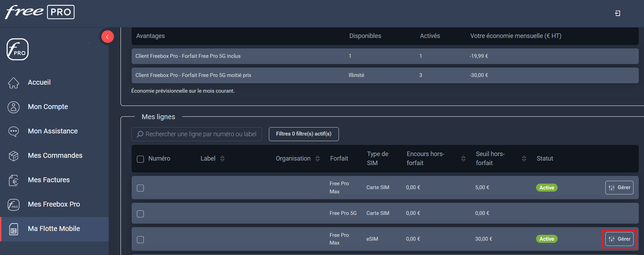
Task: Open Ma Flotte Mobile section
Action: click(x=54, y=229)
